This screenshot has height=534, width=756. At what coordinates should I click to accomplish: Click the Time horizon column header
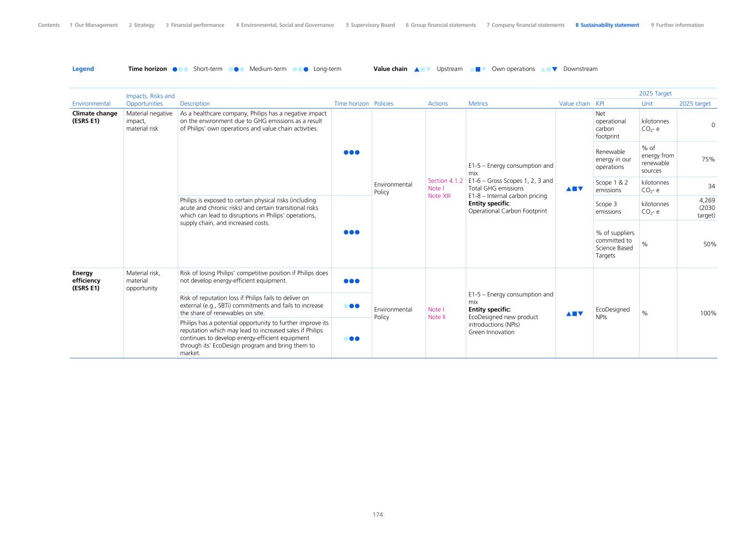(352, 104)
